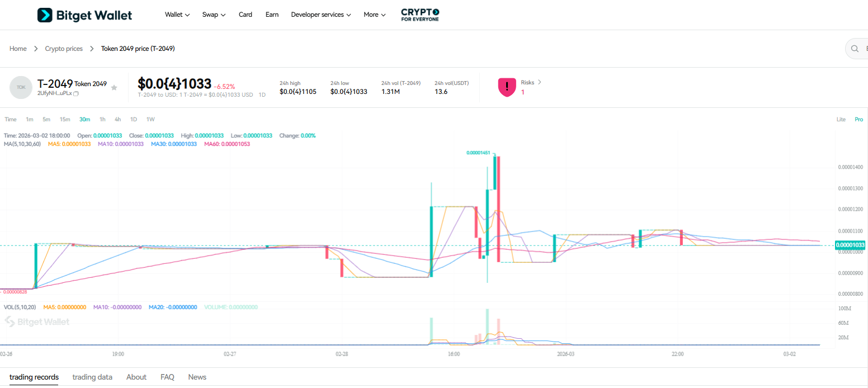Click the Bitget Wallet logo

click(x=84, y=15)
